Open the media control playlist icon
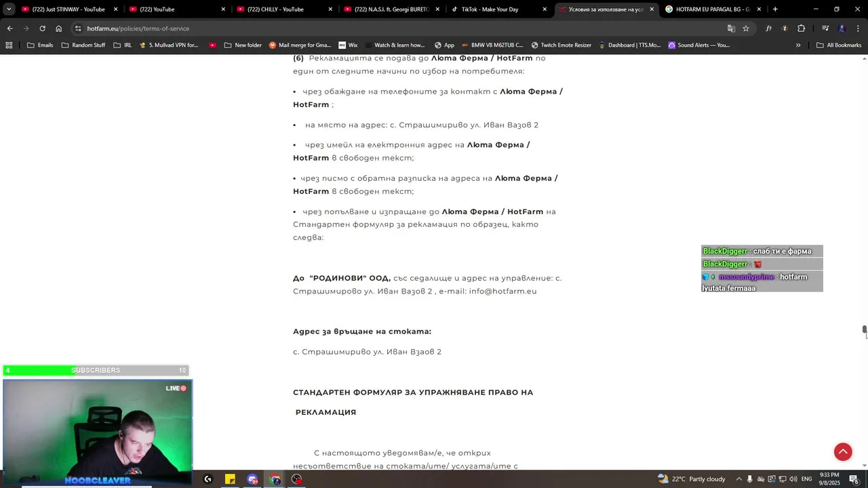868x488 pixels. click(x=825, y=28)
